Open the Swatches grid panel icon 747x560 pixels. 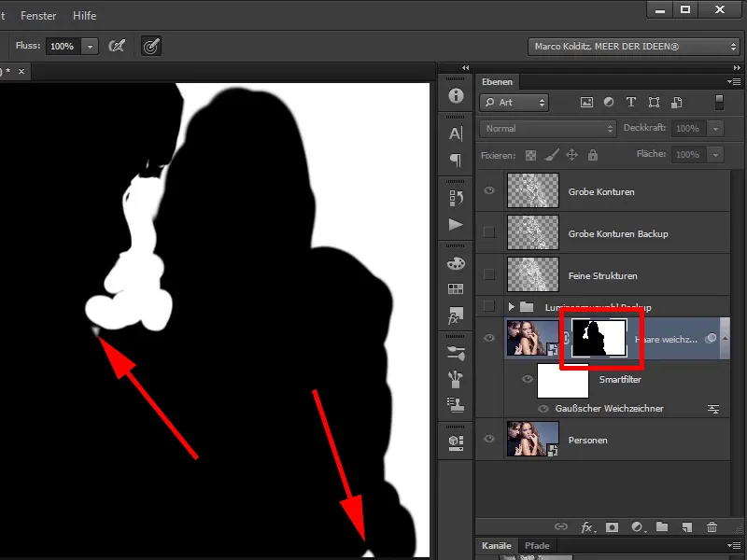(x=456, y=288)
